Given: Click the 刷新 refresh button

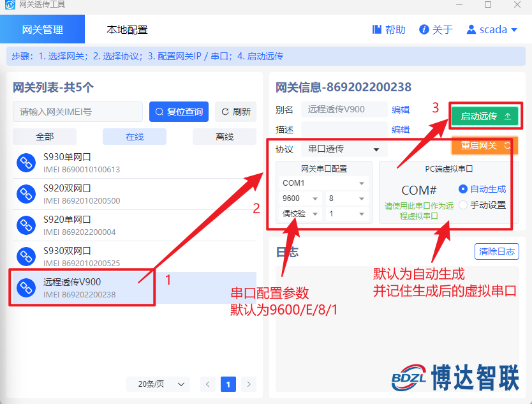Looking at the screenshot, I should click(x=236, y=112).
